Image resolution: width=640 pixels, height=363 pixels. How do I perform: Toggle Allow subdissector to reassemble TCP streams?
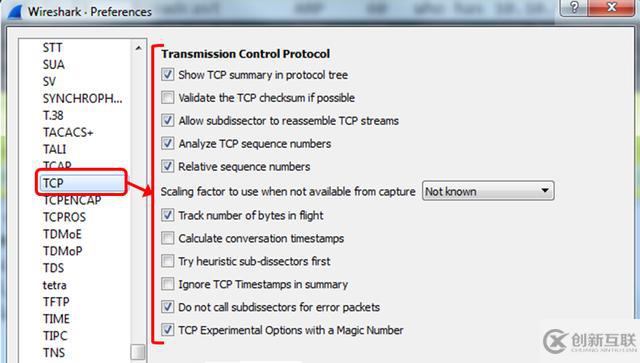[167, 120]
